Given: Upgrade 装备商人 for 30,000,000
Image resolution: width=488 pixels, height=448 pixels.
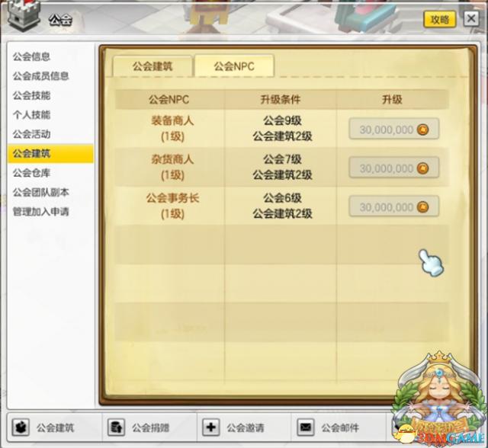Looking at the screenshot, I should pyautogui.click(x=393, y=129).
